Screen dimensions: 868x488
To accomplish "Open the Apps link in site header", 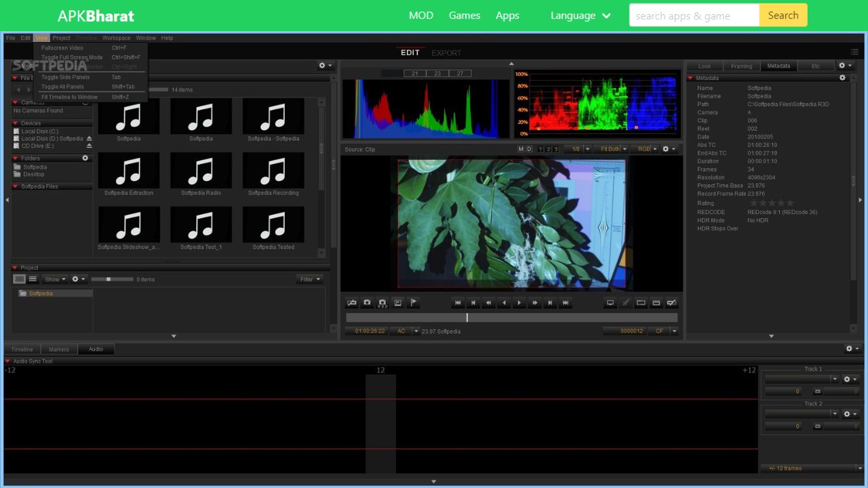I will [x=507, y=15].
